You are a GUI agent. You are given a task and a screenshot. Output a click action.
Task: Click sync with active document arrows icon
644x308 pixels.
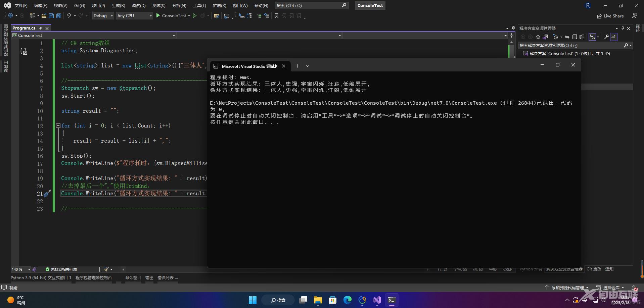tap(567, 37)
